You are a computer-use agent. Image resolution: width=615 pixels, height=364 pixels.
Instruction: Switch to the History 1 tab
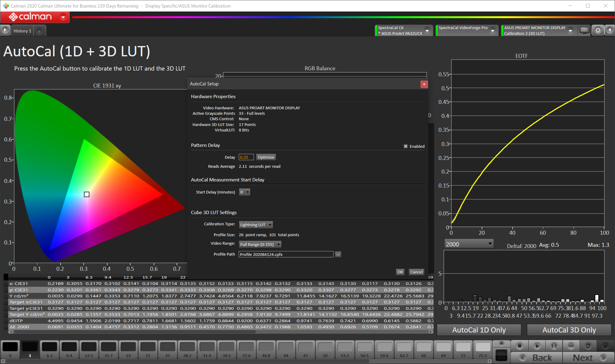[22, 31]
